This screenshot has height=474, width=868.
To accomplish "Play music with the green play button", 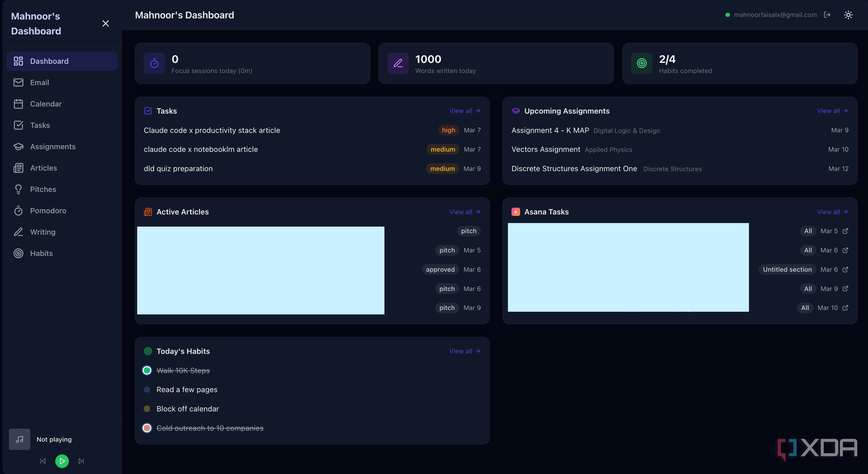I will [62, 461].
